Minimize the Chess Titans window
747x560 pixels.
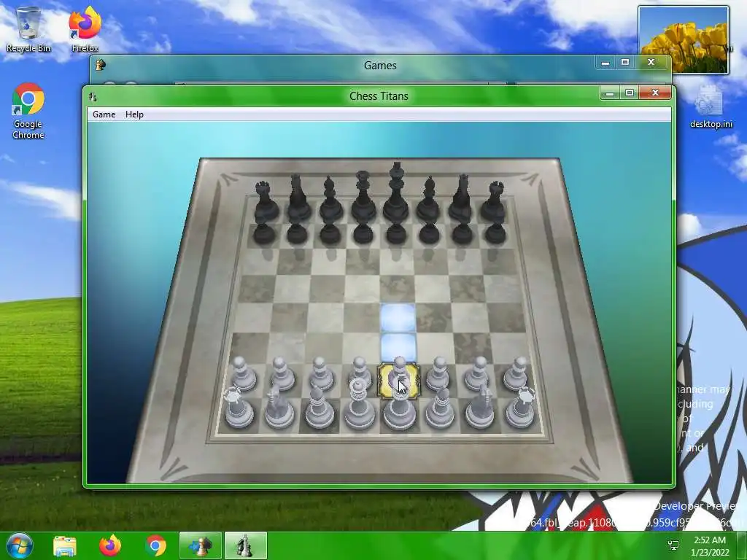coord(609,93)
